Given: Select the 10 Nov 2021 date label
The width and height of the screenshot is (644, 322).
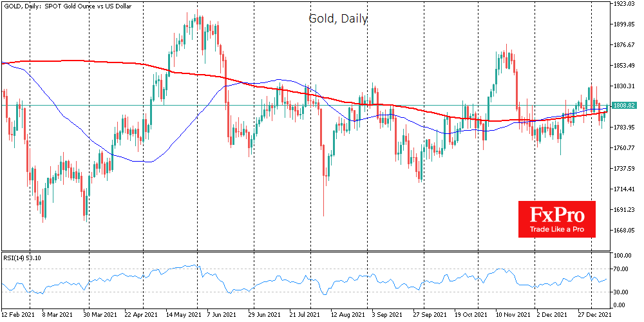Looking at the screenshot, I should pos(510,315).
